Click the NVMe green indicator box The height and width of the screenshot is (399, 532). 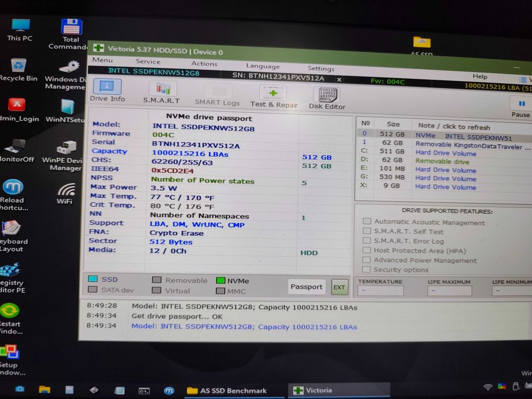[221, 280]
